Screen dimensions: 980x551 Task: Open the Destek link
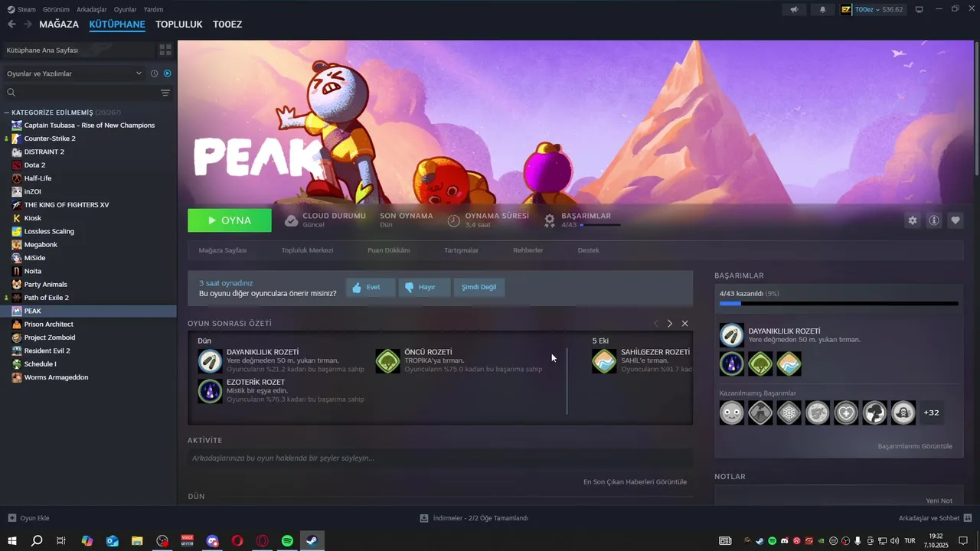tap(589, 250)
